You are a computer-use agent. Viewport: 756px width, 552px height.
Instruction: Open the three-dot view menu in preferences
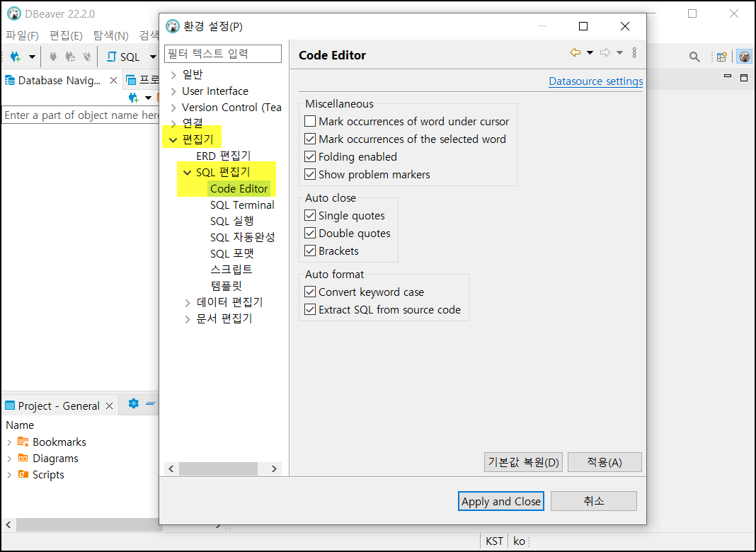click(x=634, y=52)
